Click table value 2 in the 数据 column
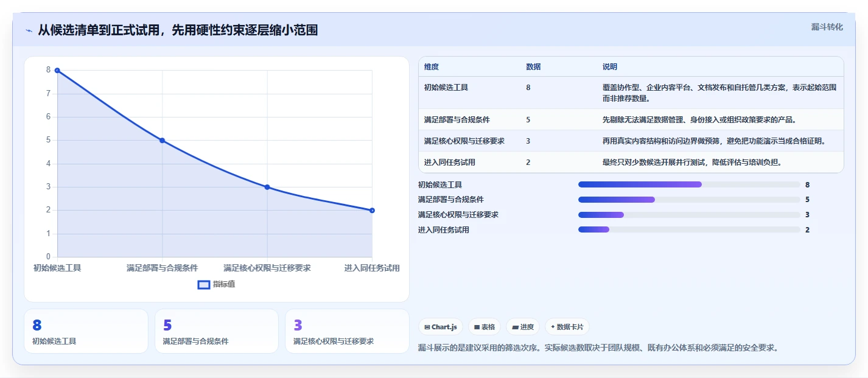 pos(528,163)
